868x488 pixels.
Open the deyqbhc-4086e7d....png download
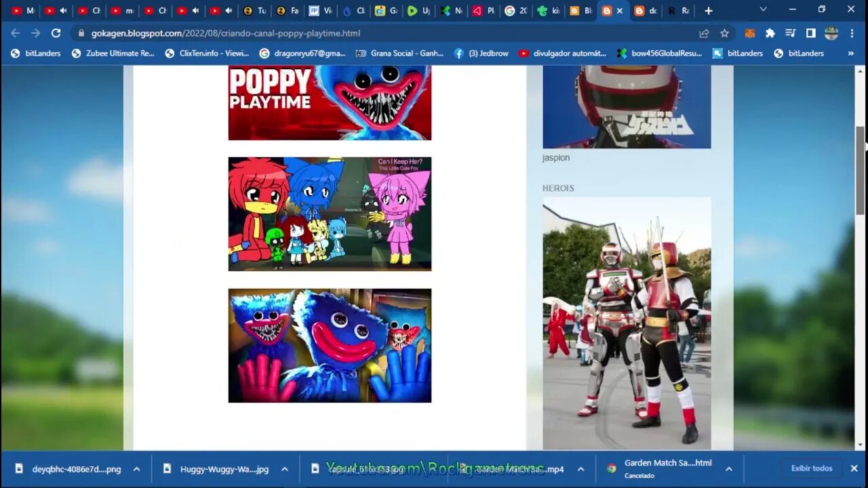pos(68,469)
